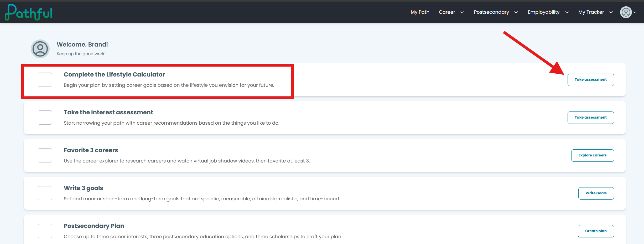Open the Career menu item
644x244 pixels.
tap(447, 12)
